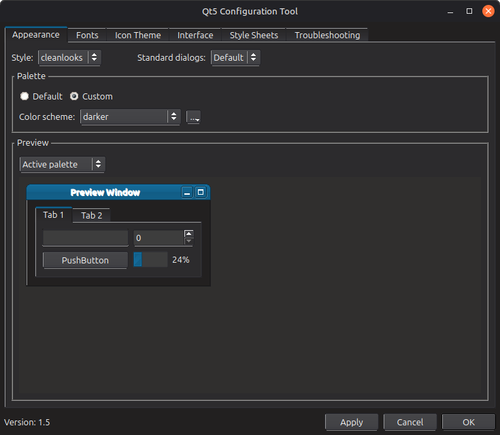
Task: Click the Cancel button
Action: click(410, 422)
